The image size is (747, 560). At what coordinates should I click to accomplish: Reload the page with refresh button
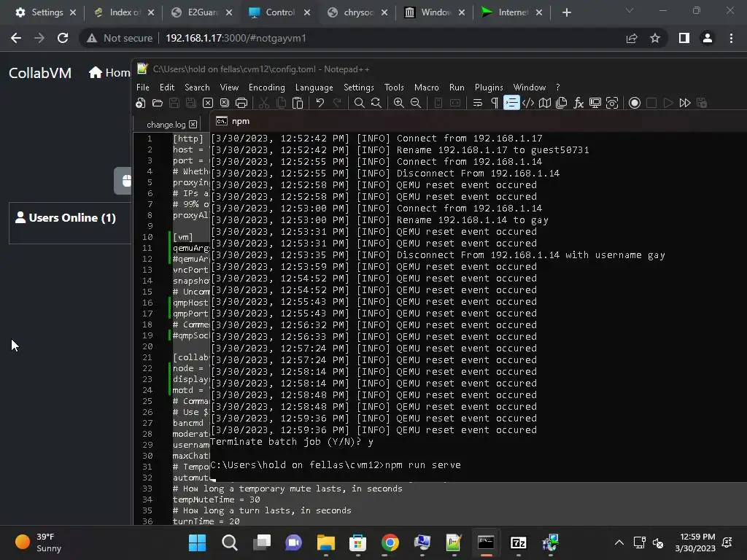coord(63,38)
